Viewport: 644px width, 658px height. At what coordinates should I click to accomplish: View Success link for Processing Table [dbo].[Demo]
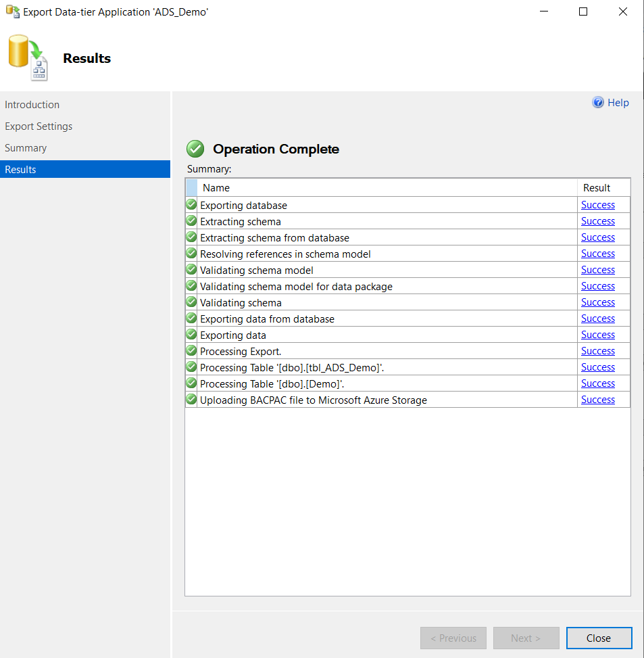[598, 383]
